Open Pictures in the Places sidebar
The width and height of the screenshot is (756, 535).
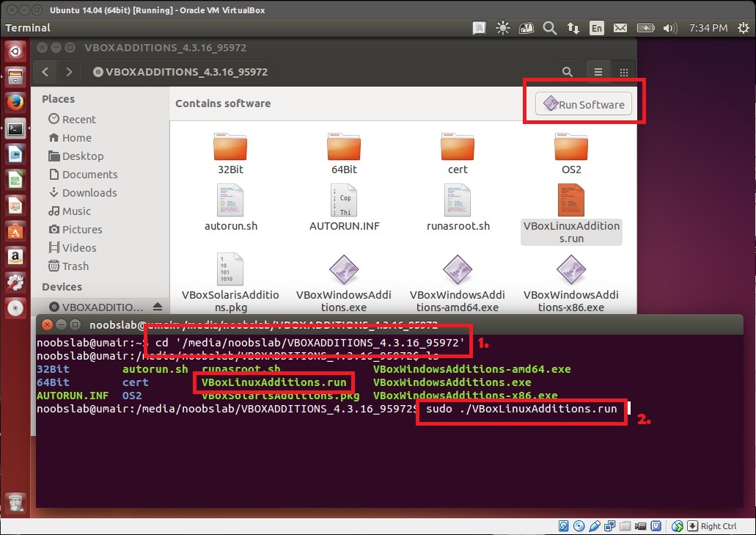pos(76,229)
